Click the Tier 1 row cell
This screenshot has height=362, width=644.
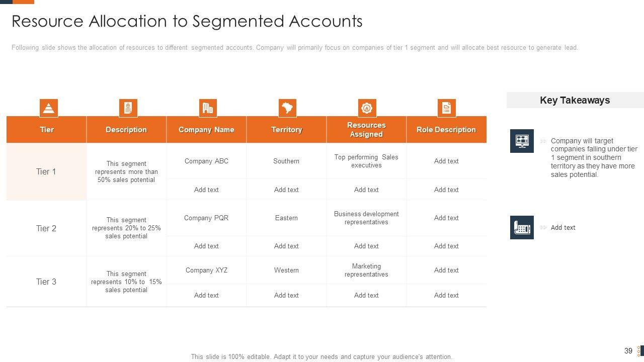(46, 172)
